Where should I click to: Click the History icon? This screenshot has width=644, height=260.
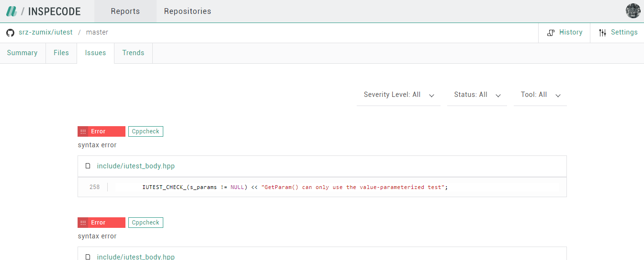(551, 33)
